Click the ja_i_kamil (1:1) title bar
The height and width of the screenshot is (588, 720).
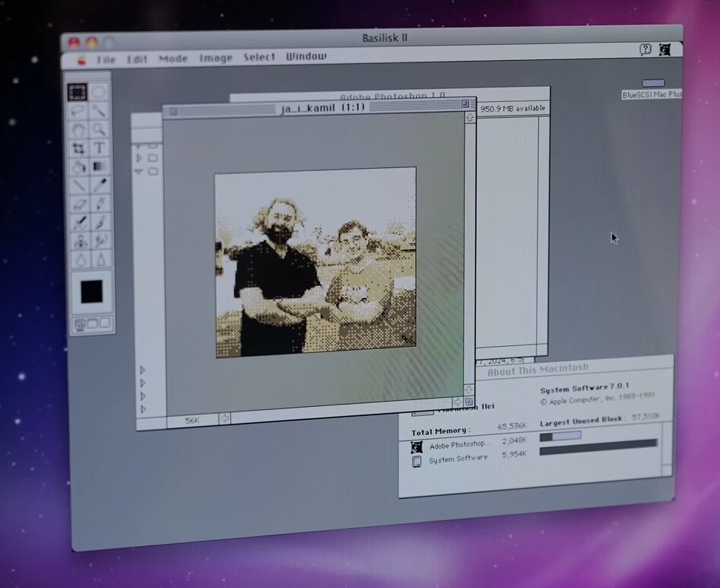[319, 109]
